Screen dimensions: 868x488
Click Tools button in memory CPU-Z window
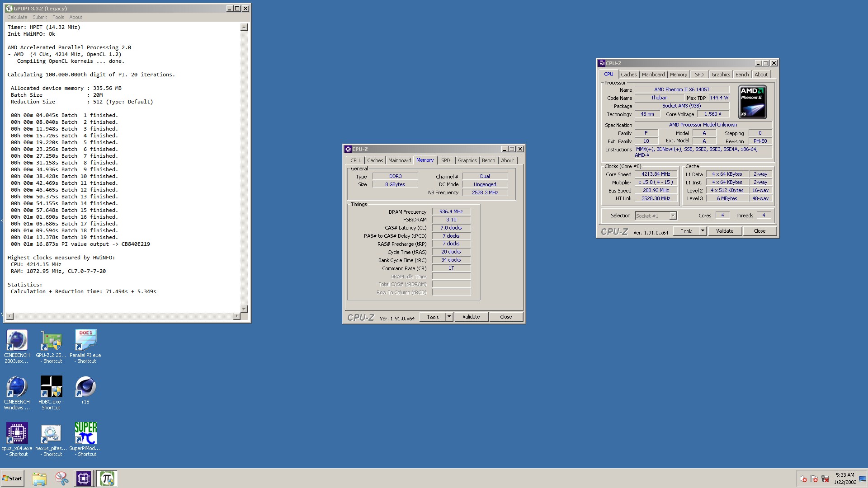click(x=433, y=317)
